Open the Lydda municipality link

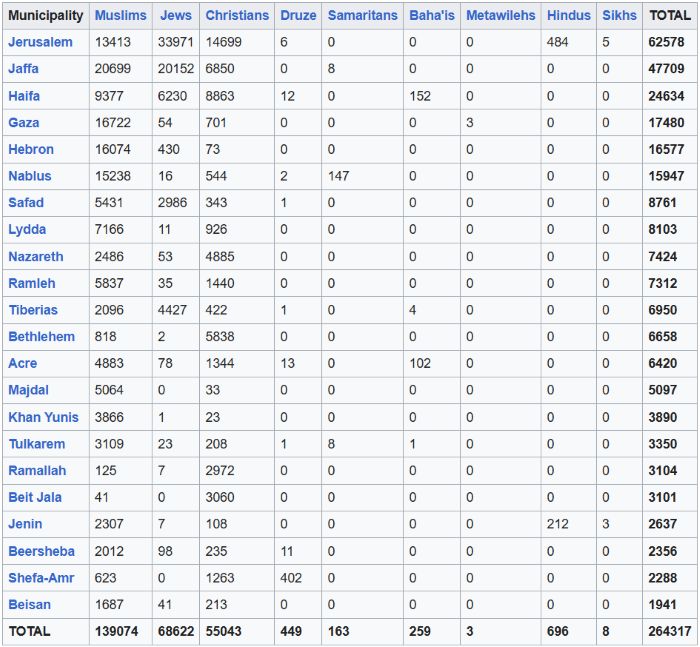27,230
